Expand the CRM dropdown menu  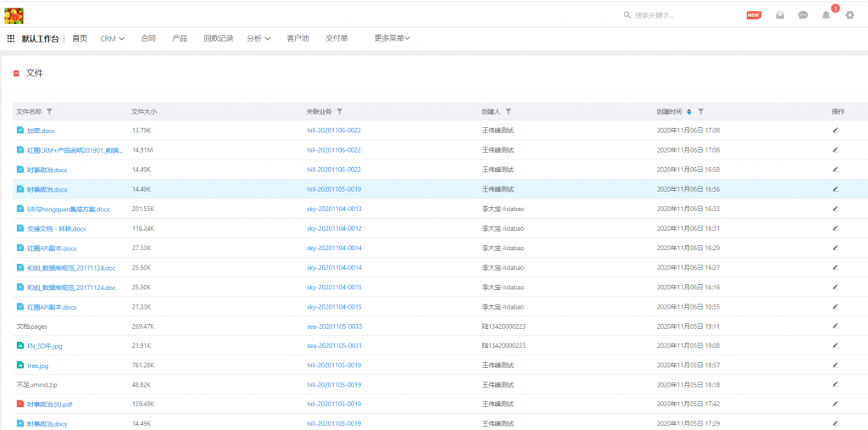point(112,38)
